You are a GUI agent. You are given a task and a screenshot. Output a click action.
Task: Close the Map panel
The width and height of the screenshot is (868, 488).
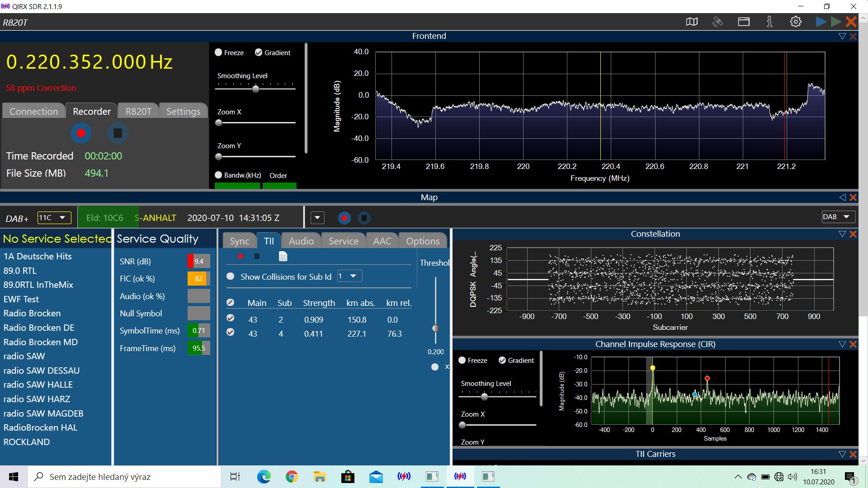pos(853,197)
